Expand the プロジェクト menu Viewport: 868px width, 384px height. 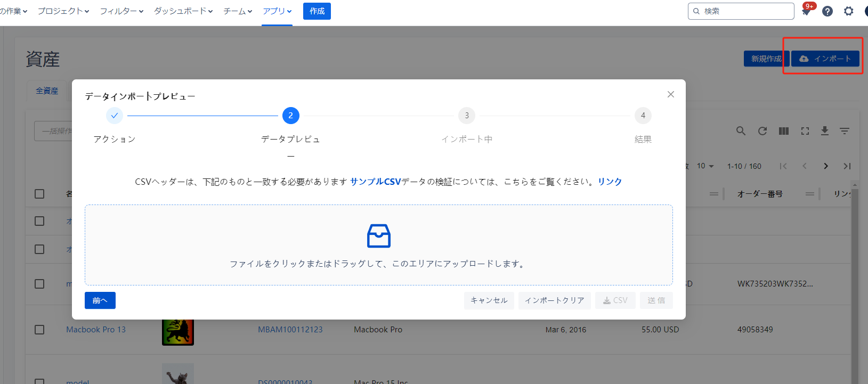point(63,11)
